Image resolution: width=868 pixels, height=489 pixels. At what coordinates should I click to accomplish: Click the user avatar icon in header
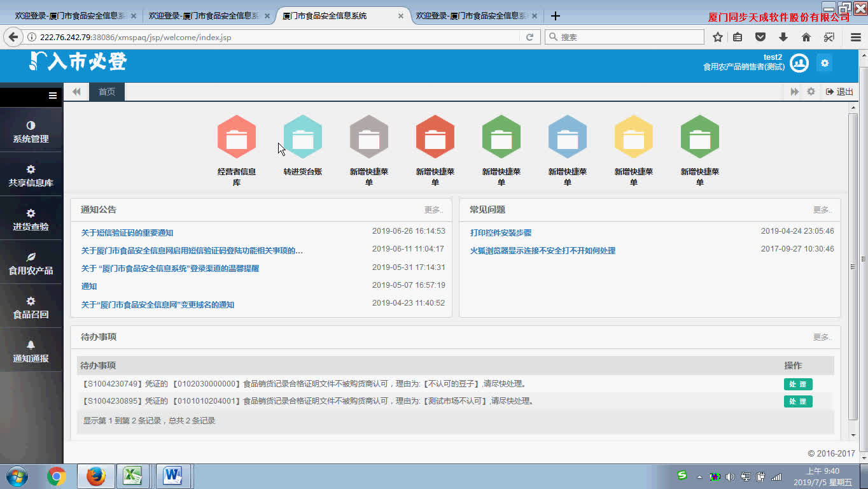pos(799,63)
